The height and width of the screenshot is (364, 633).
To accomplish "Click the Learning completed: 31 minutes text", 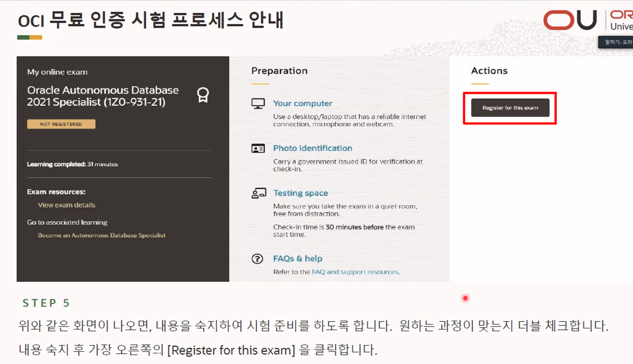I will click(73, 164).
